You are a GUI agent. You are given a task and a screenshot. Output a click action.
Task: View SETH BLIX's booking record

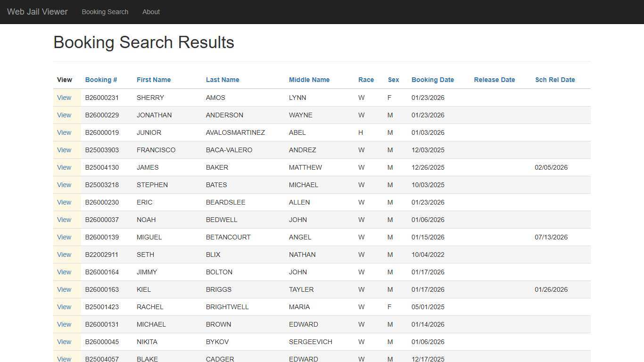[64, 255]
